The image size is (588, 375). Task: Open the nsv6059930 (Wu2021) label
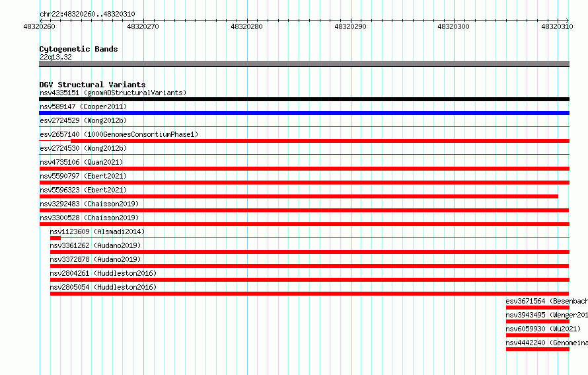pos(543,329)
